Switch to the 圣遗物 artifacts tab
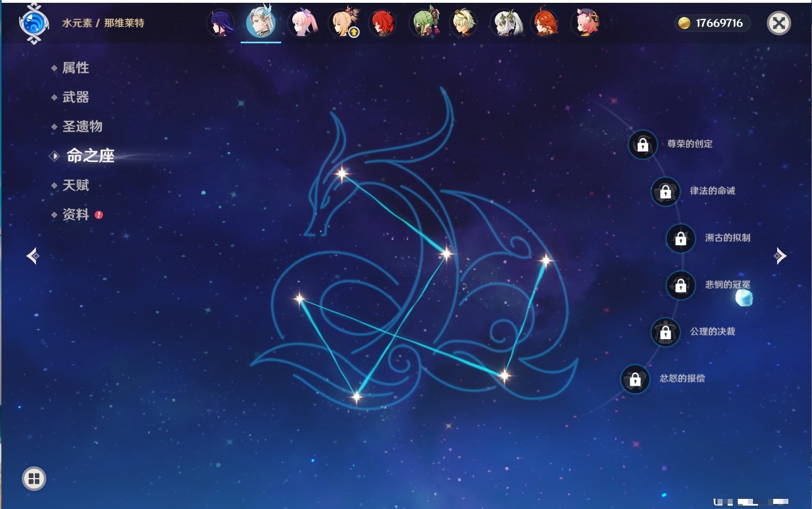812x509 pixels. pyautogui.click(x=82, y=127)
